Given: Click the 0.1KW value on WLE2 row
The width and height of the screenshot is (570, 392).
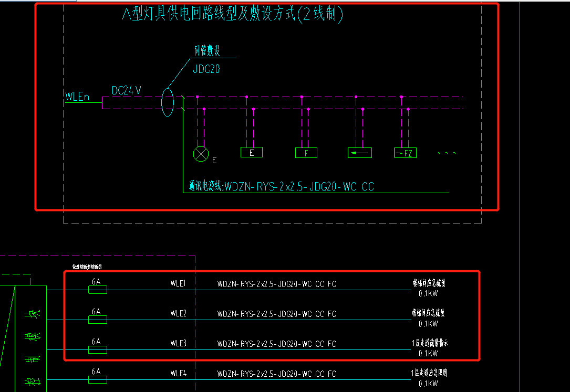Looking at the screenshot, I should (428, 324).
